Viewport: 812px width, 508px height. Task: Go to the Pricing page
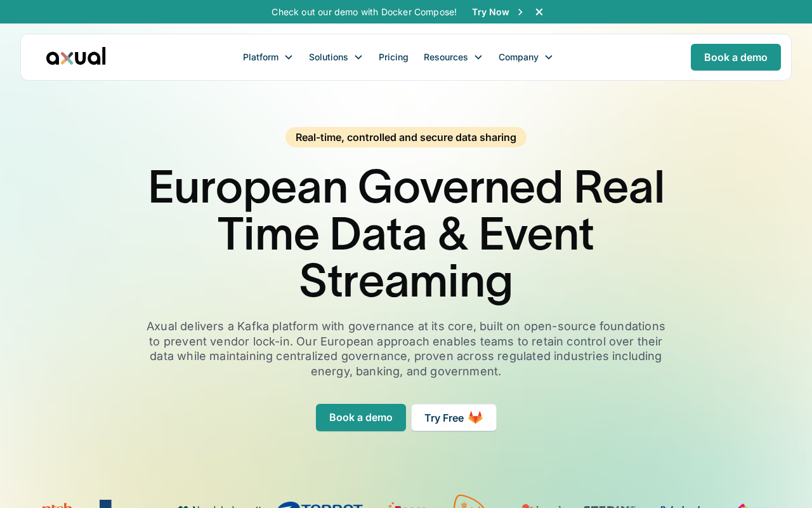pyautogui.click(x=393, y=57)
